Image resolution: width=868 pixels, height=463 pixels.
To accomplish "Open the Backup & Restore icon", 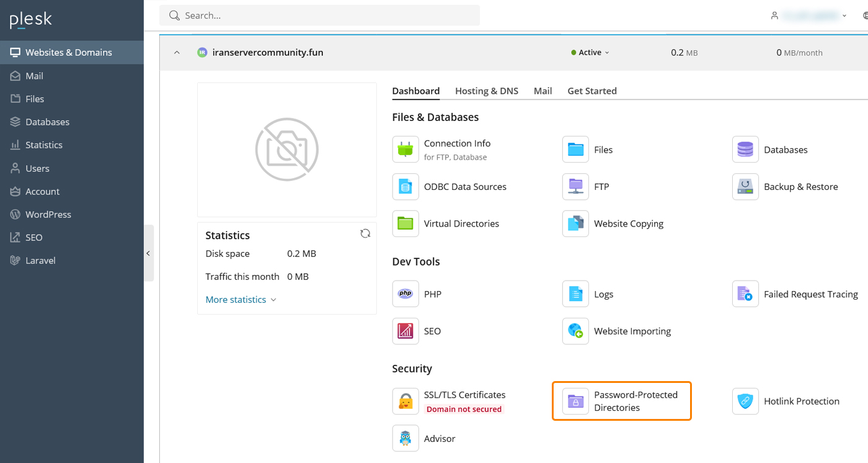I will 745,187.
